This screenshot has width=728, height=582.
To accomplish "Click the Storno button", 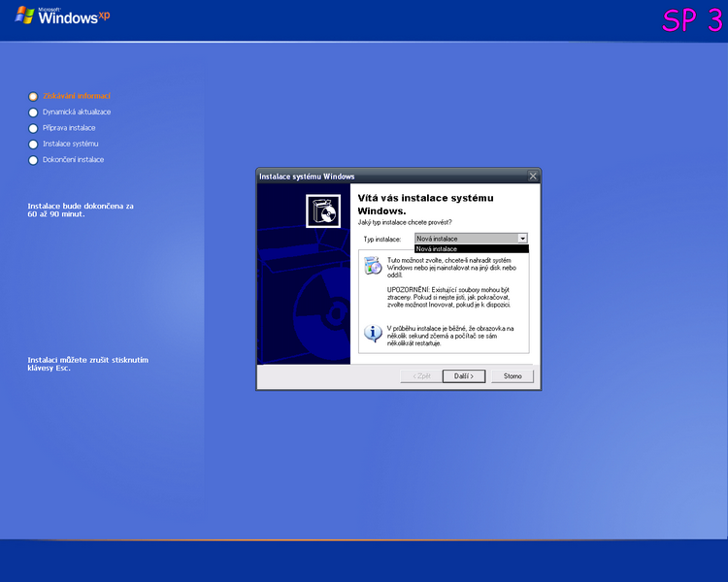I will (513, 376).
